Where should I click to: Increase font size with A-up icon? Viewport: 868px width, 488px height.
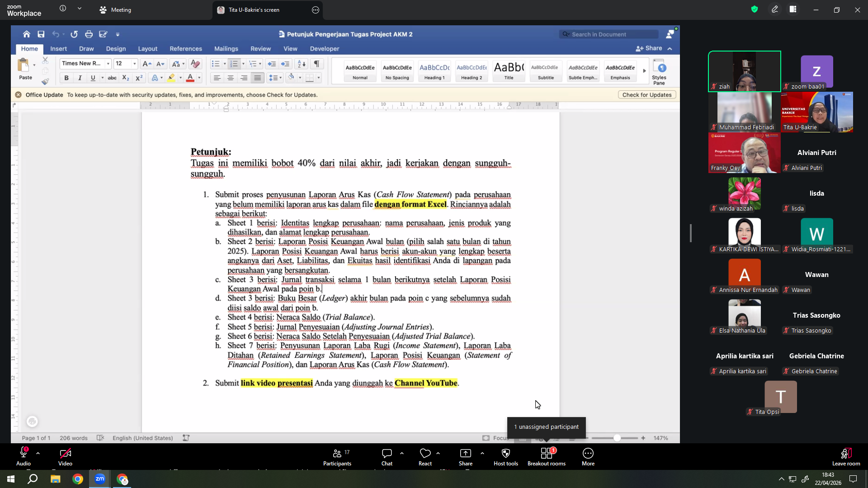(x=146, y=64)
